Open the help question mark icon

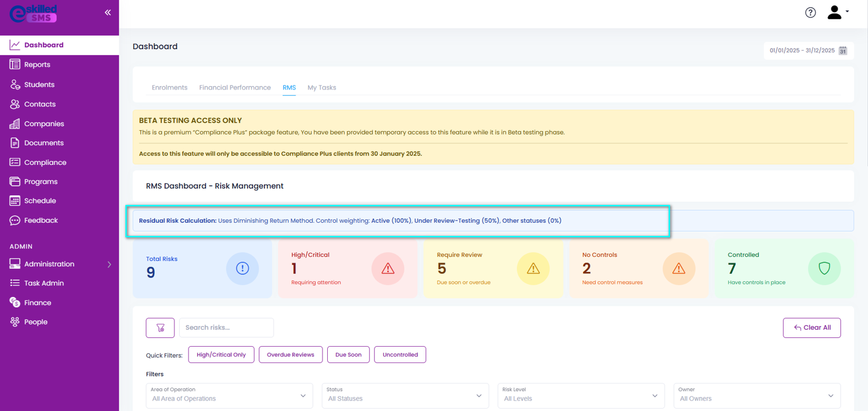coord(810,12)
